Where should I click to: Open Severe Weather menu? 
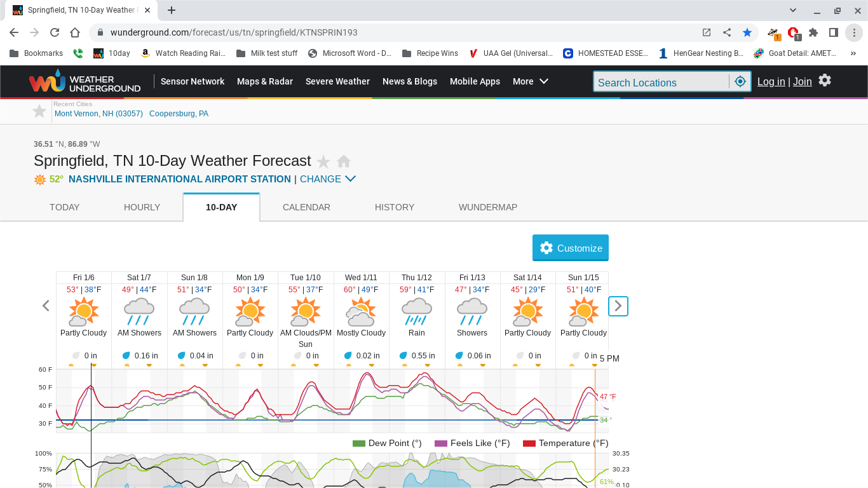tap(337, 81)
